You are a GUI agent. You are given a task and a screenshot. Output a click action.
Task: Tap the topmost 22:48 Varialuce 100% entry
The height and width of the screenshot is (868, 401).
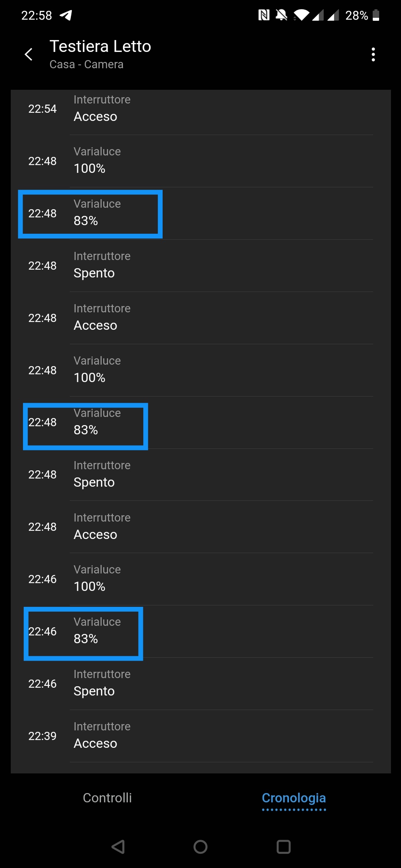coord(200,161)
